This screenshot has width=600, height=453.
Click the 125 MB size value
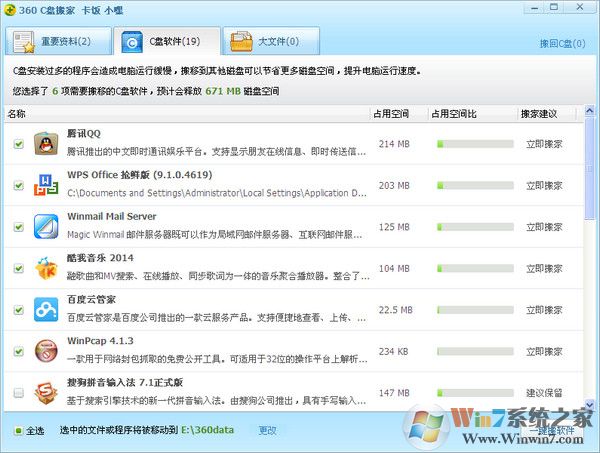(394, 227)
